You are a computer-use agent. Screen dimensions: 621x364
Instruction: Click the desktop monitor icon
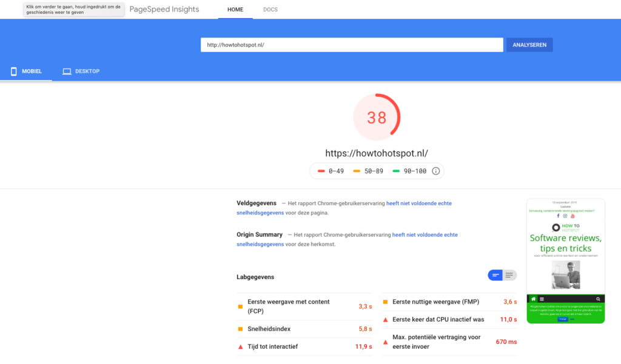click(x=67, y=71)
